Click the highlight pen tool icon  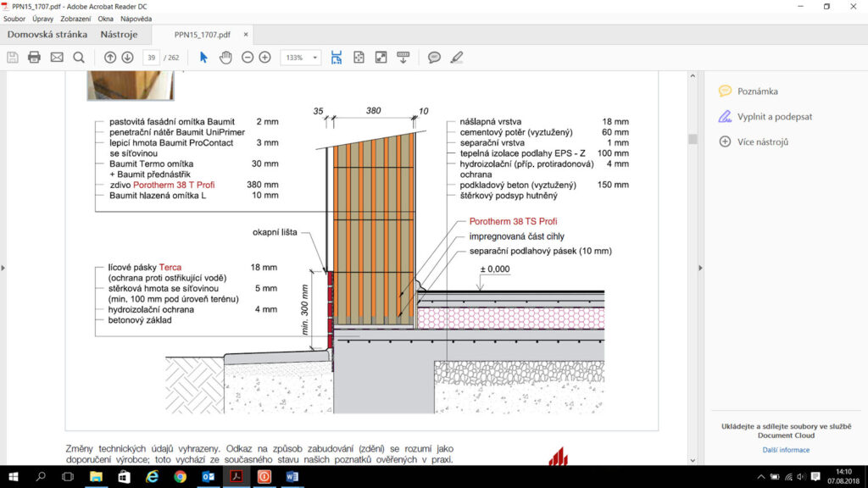pyautogui.click(x=457, y=58)
